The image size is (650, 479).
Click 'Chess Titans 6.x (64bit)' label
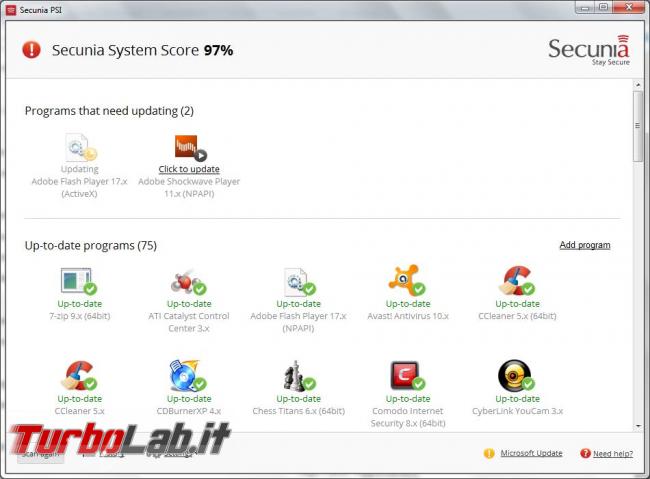298,411
